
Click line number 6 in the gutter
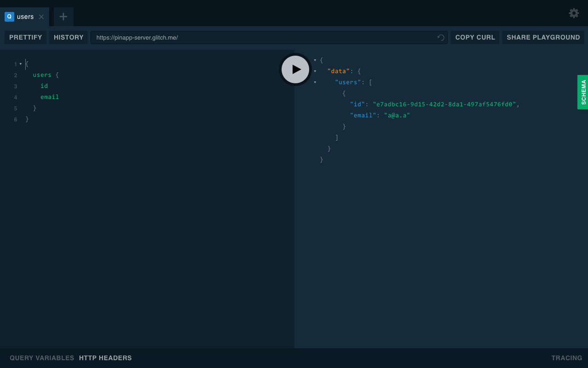click(16, 120)
